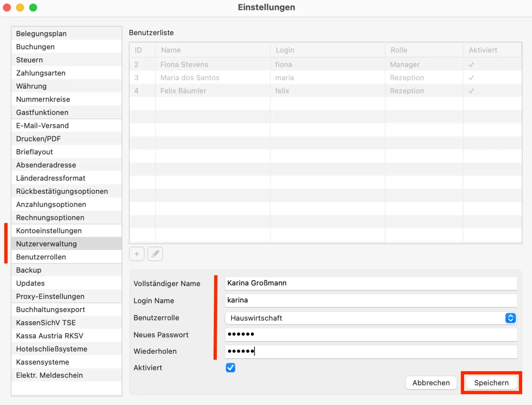Open Währung settings
The image size is (532, 405).
(x=67, y=86)
